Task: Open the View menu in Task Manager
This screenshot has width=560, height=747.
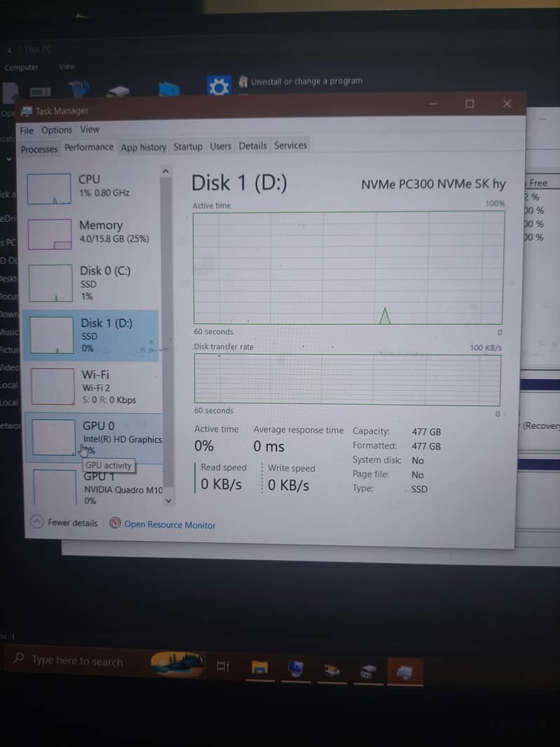Action: pos(90,129)
